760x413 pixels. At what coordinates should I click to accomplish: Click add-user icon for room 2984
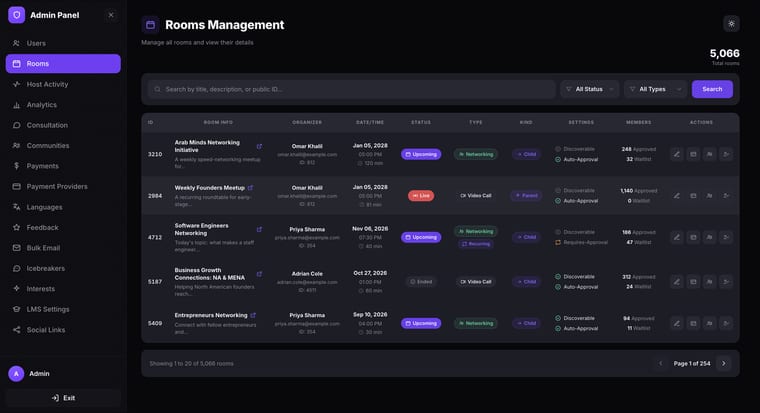coord(726,196)
